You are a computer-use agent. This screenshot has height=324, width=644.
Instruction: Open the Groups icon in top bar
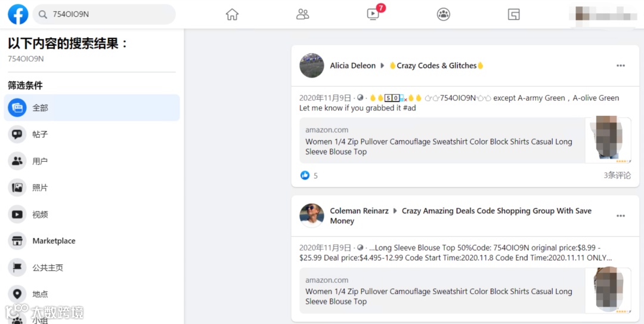[444, 14]
